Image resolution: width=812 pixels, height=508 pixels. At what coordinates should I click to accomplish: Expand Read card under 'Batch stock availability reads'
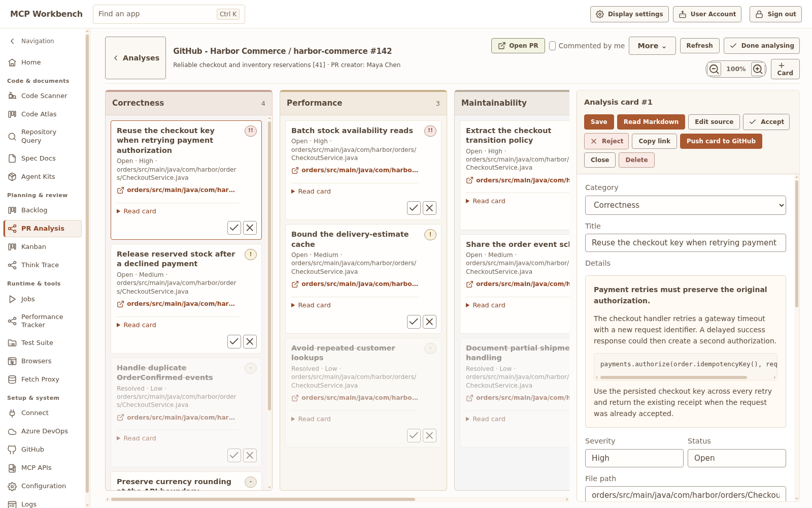[311, 192]
